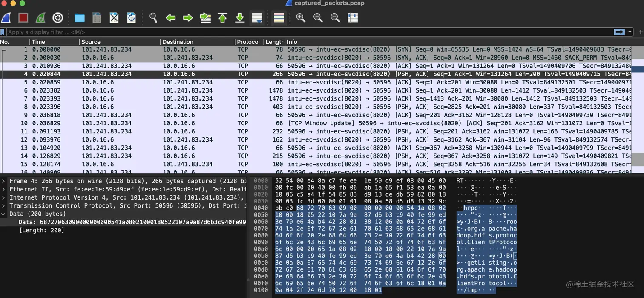Start capturing packets with shark fin icon
The image size is (644, 298).
(6, 18)
